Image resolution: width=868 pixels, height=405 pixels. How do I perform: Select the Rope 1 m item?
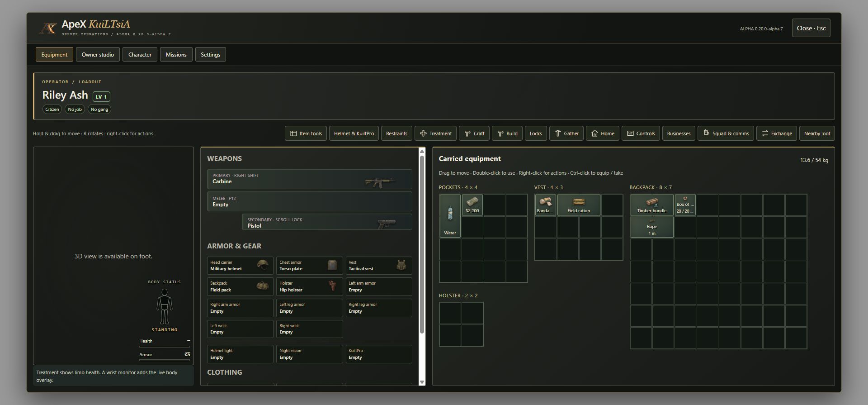pyautogui.click(x=652, y=227)
